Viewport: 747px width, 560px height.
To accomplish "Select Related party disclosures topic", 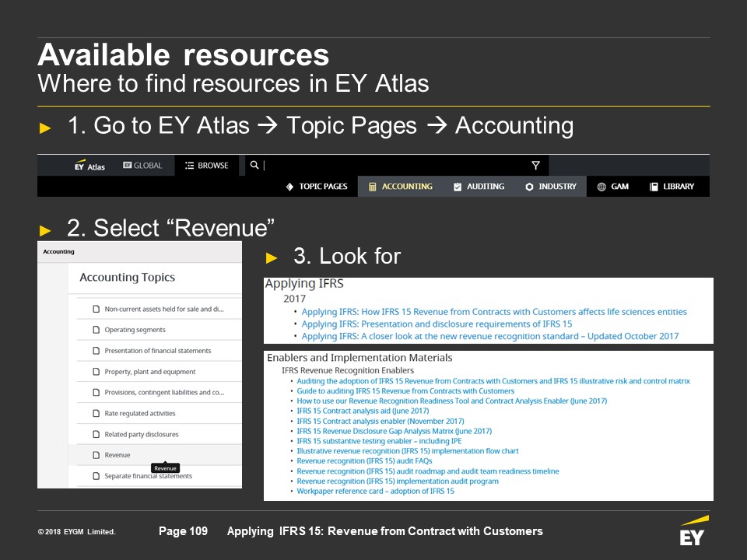I will coord(142,434).
